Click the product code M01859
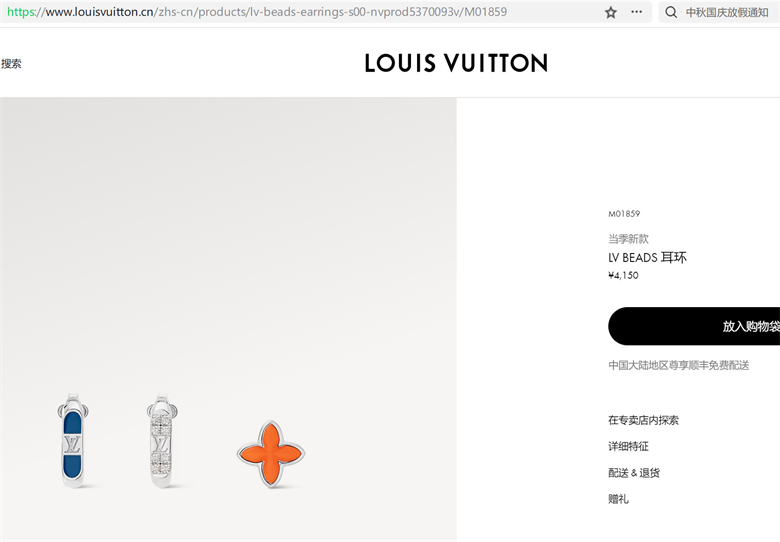The height and width of the screenshot is (542, 780). tap(624, 214)
